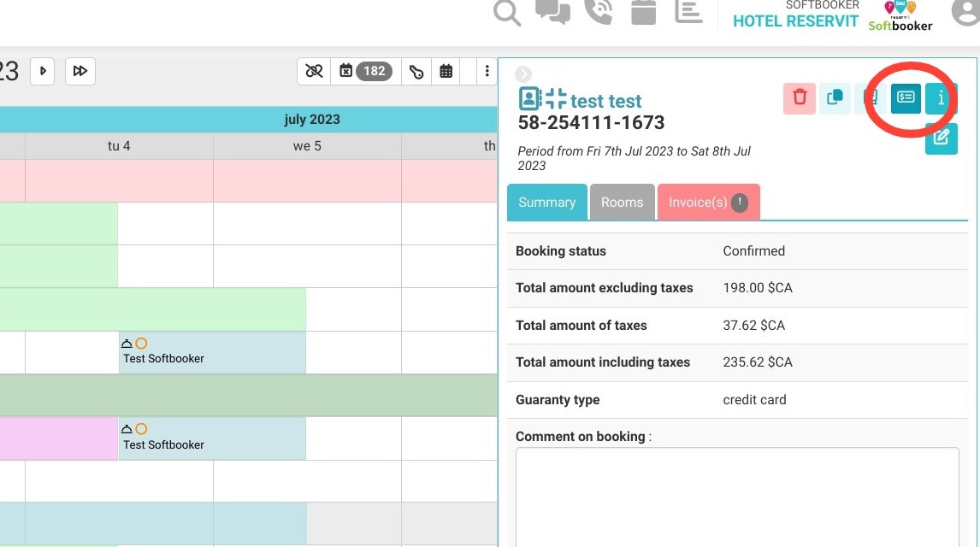Screen dimensions: 980x547
Task: Open the chat messages icon
Action: click(552, 13)
